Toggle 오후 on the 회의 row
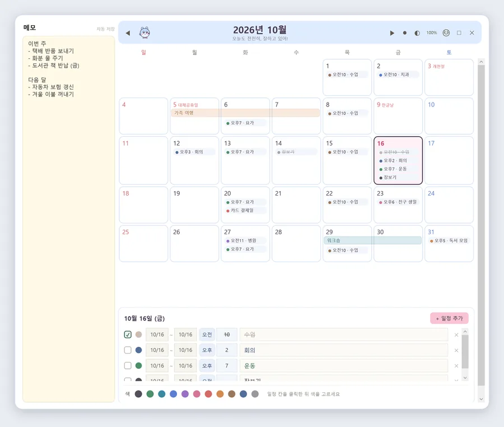The image size is (504, 427). [207, 350]
